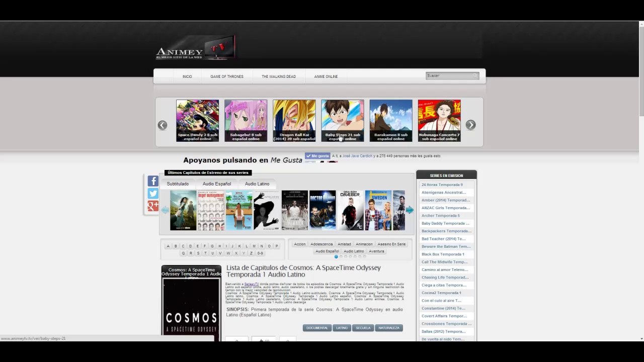
Task: Advance the top anime carousel forward
Action: coord(470,125)
